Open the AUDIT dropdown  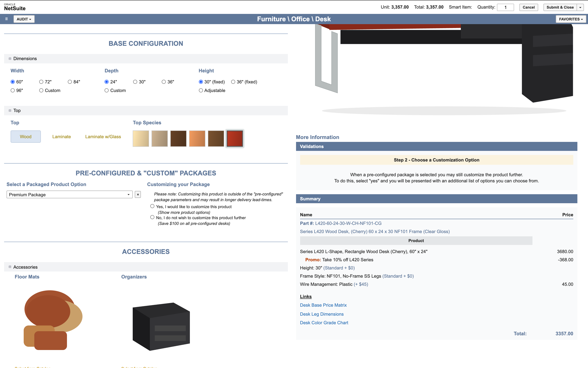[x=24, y=19]
